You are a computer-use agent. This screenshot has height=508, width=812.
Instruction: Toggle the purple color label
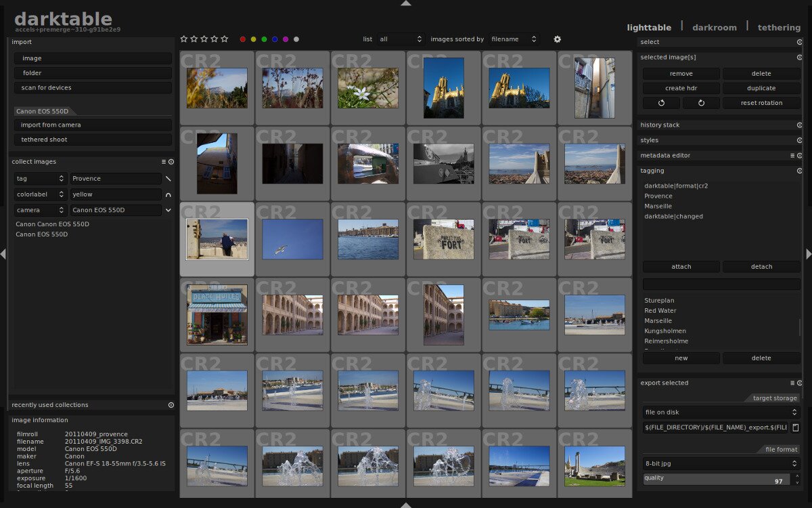(286, 39)
